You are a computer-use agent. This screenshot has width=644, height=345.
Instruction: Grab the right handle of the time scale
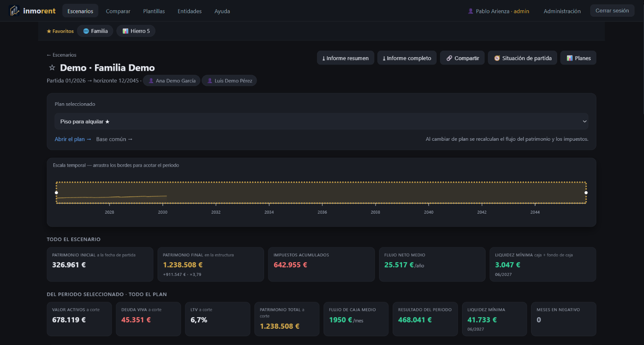(586, 193)
